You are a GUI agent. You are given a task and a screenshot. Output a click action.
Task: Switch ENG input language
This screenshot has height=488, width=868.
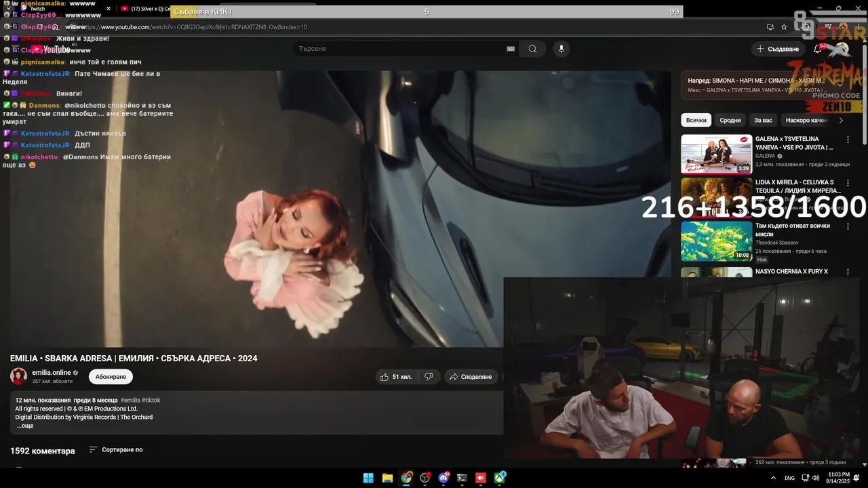pyautogui.click(x=790, y=478)
